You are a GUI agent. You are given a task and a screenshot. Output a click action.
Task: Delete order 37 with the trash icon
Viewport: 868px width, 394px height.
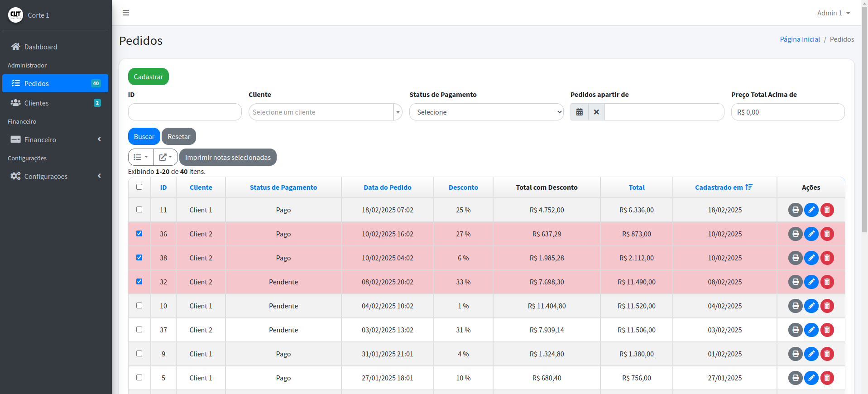pos(827,330)
